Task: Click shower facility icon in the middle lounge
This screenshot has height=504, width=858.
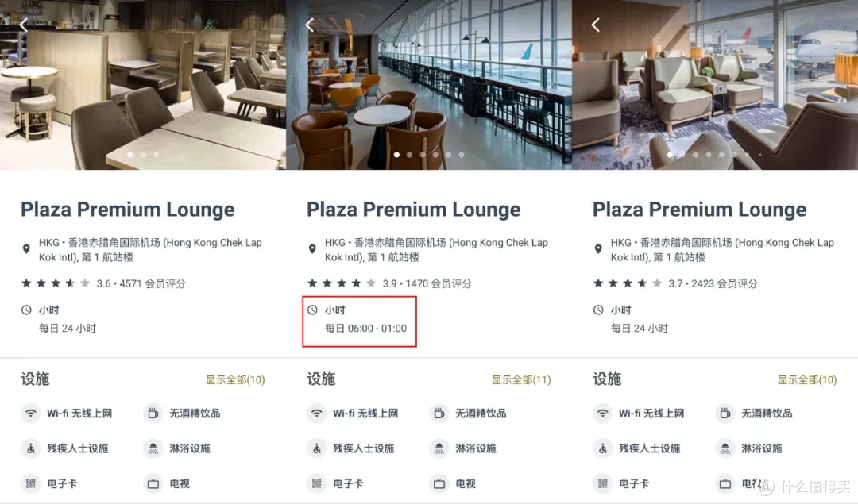Action: 439,448
